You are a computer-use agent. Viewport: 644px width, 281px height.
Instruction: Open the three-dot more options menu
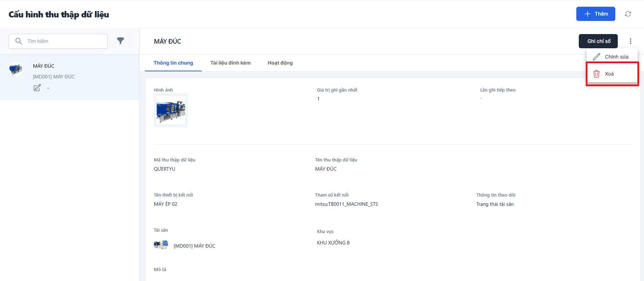point(630,41)
